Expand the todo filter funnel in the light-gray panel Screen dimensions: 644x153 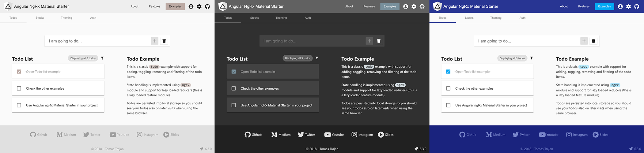pyautogui.click(x=102, y=58)
